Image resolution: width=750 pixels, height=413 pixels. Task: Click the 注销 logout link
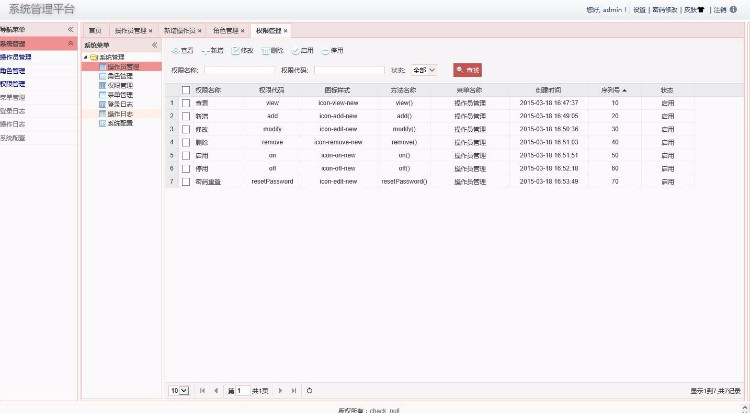(720, 10)
